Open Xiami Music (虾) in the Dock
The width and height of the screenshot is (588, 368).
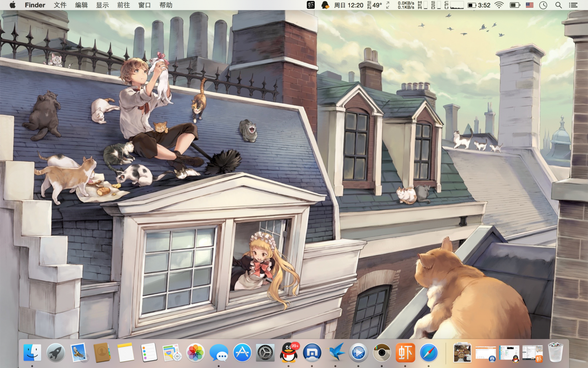tap(405, 352)
